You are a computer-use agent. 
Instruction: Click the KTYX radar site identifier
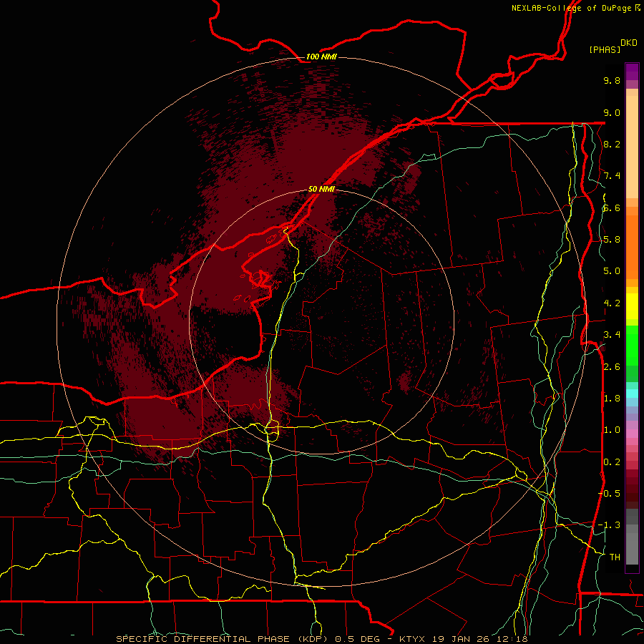[x=413, y=639]
